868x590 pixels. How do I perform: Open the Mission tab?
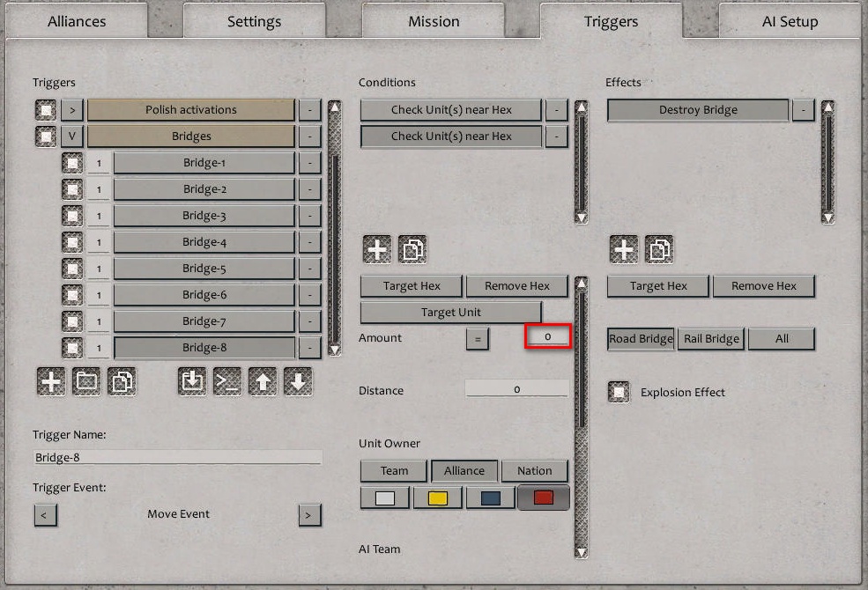434,21
